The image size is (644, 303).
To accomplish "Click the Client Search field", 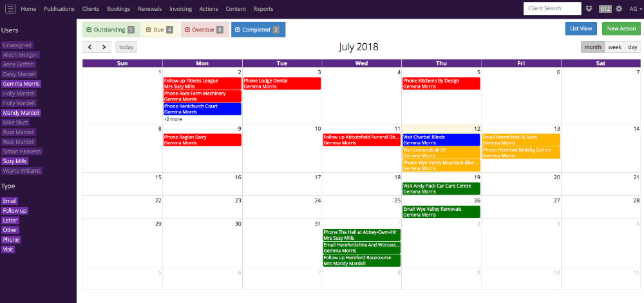I will [x=552, y=9].
